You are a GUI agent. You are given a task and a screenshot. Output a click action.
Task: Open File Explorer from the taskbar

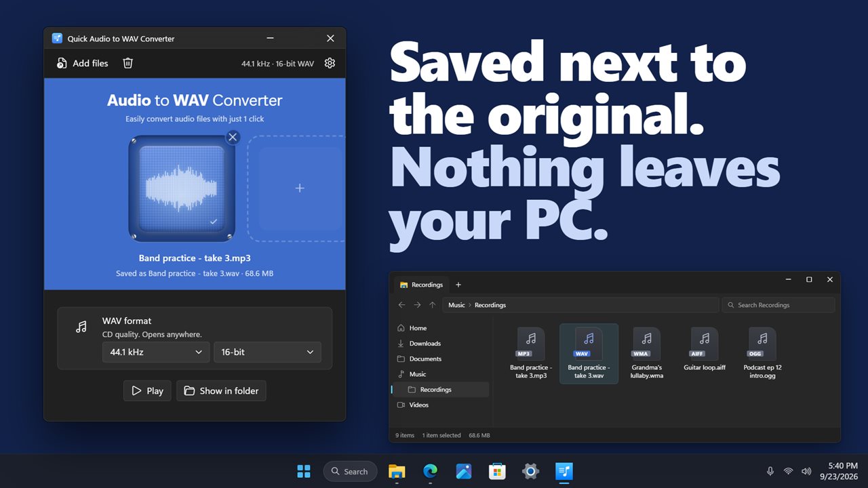(x=397, y=471)
